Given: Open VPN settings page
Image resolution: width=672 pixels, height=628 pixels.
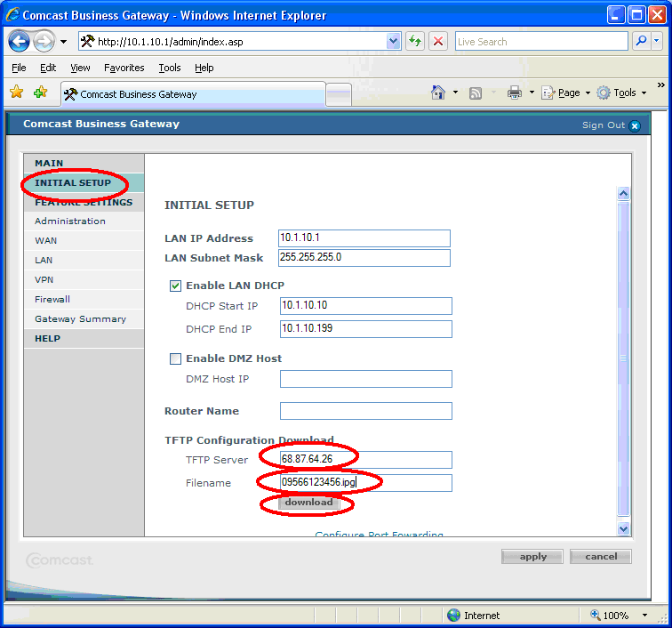Looking at the screenshot, I should 84,279.
